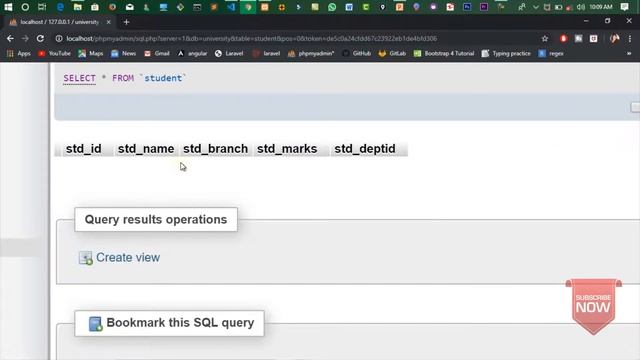This screenshot has height=360, width=640.
Task: Open Visual Studio Code from taskbar
Action: tap(231, 7)
